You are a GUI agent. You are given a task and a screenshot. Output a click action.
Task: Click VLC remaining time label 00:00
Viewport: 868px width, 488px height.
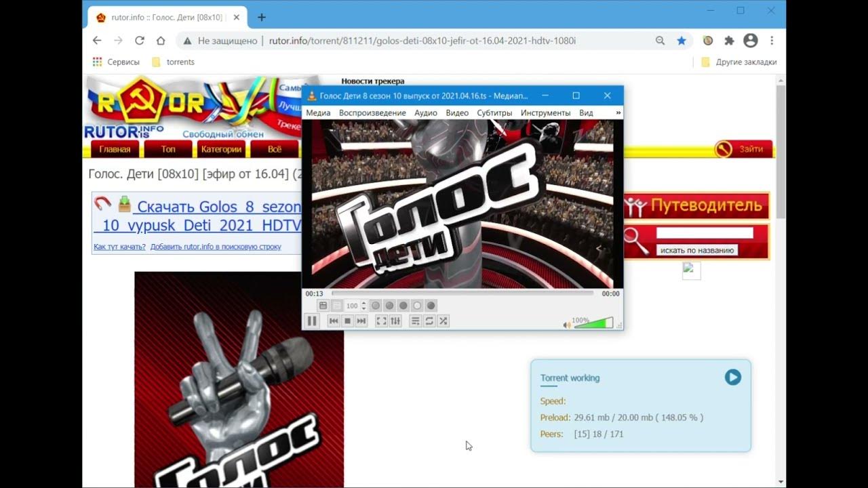[x=610, y=293]
